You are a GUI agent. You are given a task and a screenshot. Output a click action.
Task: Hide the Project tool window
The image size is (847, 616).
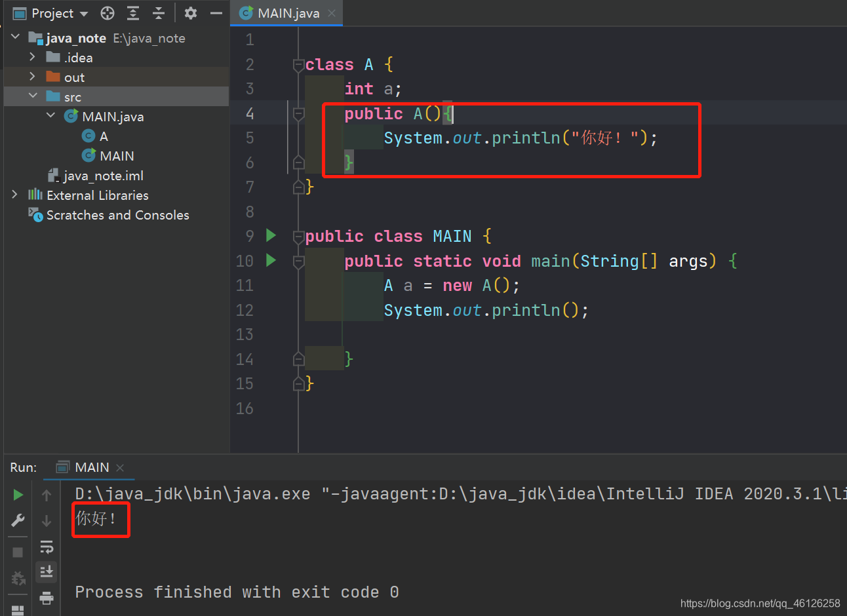pyautogui.click(x=216, y=13)
